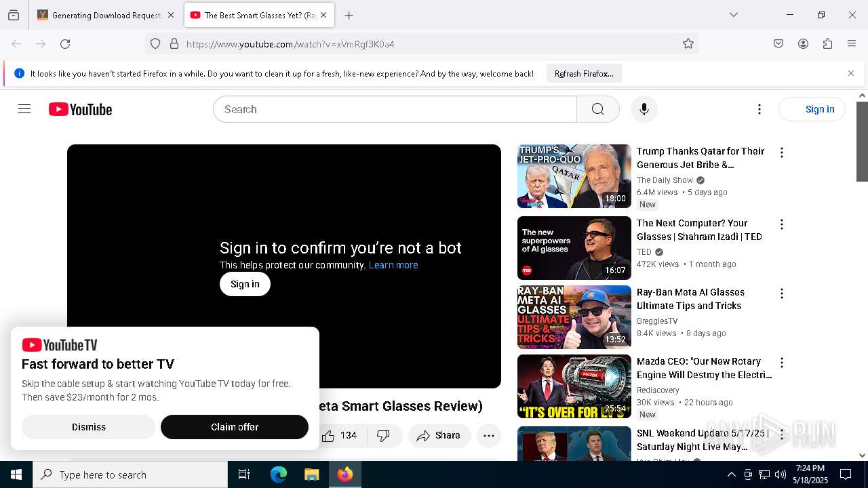Click Sign in inside the video player
Screen dimensions: 868x488
tap(245, 284)
